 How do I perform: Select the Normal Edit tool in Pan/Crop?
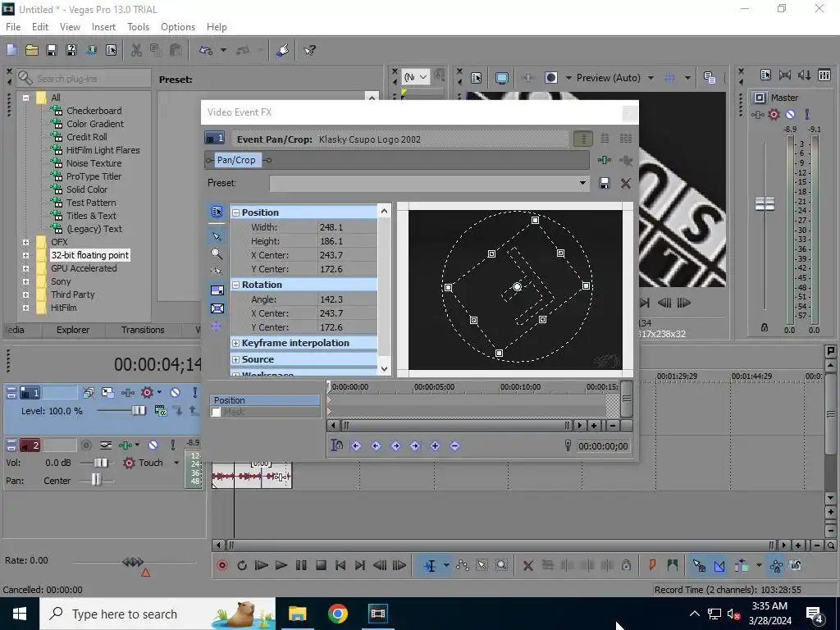click(x=217, y=236)
